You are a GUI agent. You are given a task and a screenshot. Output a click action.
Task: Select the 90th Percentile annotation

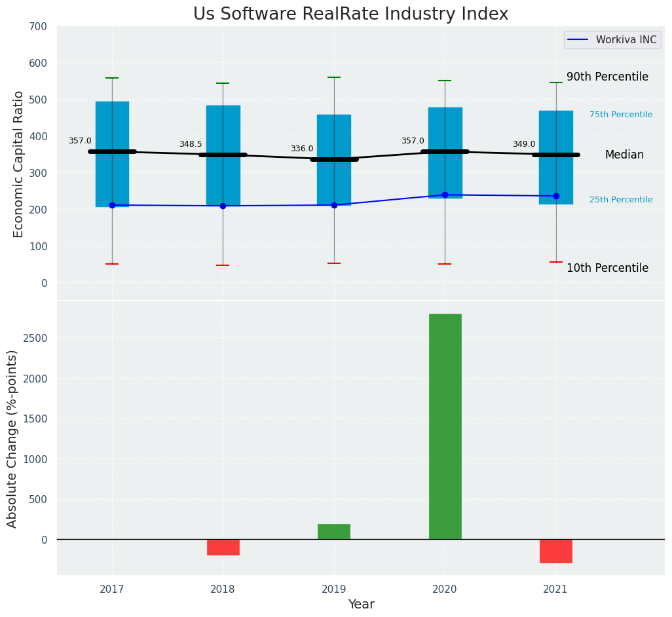click(x=607, y=77)
